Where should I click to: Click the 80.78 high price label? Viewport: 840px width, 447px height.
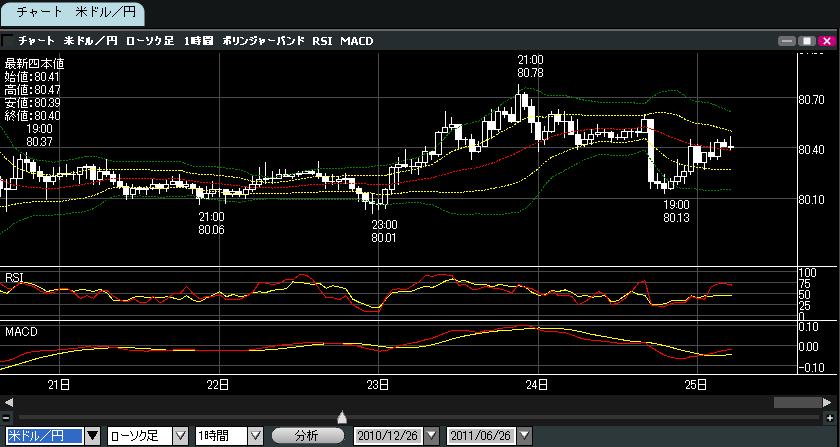530,73
